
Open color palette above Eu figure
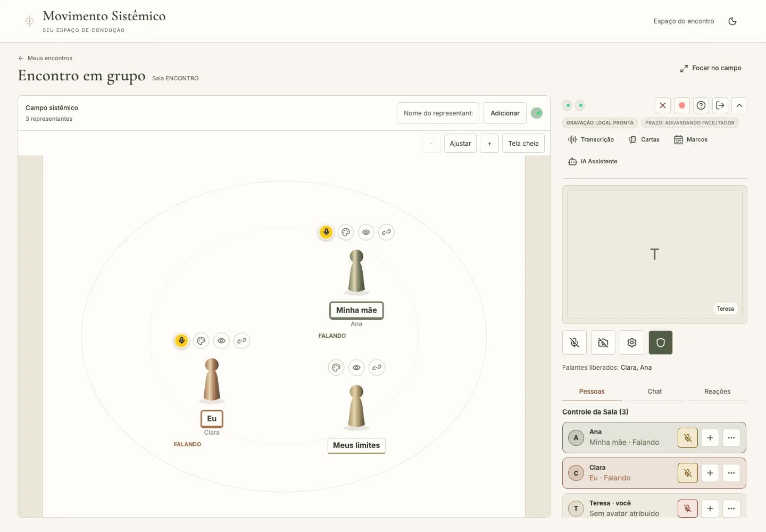[x=201, y=340]
